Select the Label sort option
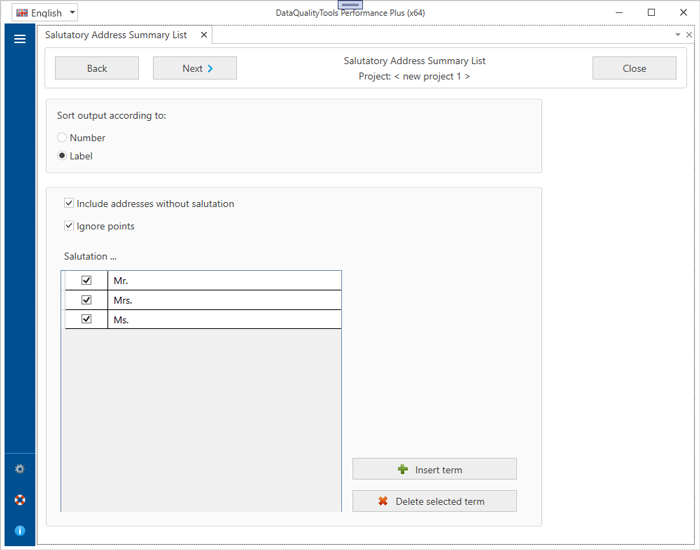 [x=63, y=156]
